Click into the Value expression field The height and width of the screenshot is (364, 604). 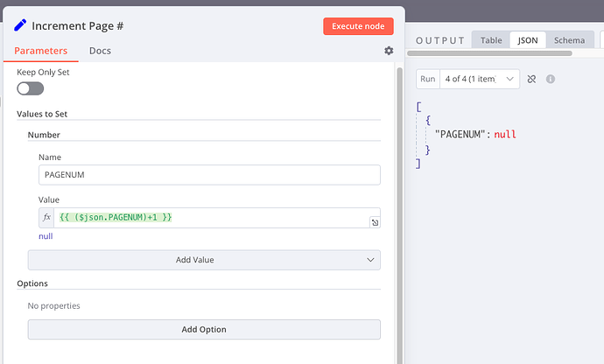click(210, 217)
